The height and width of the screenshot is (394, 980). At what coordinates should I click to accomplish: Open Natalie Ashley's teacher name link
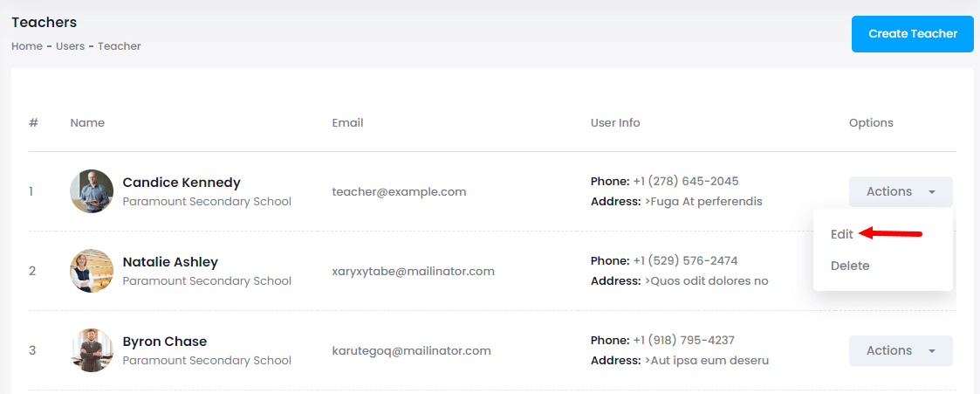tap(170, 262)
